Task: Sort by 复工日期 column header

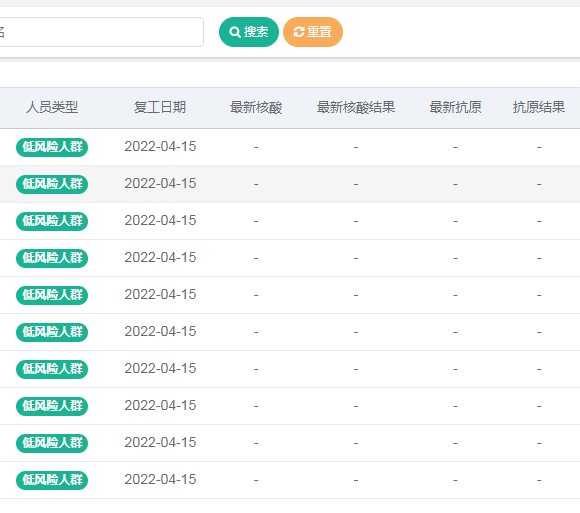Action: coord(160,108)
